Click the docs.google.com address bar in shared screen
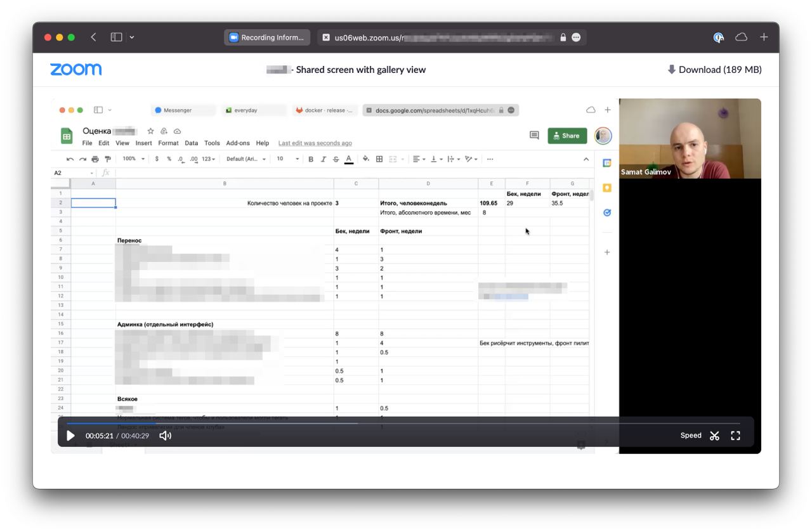Screen dimensions: 812x532 441,110
